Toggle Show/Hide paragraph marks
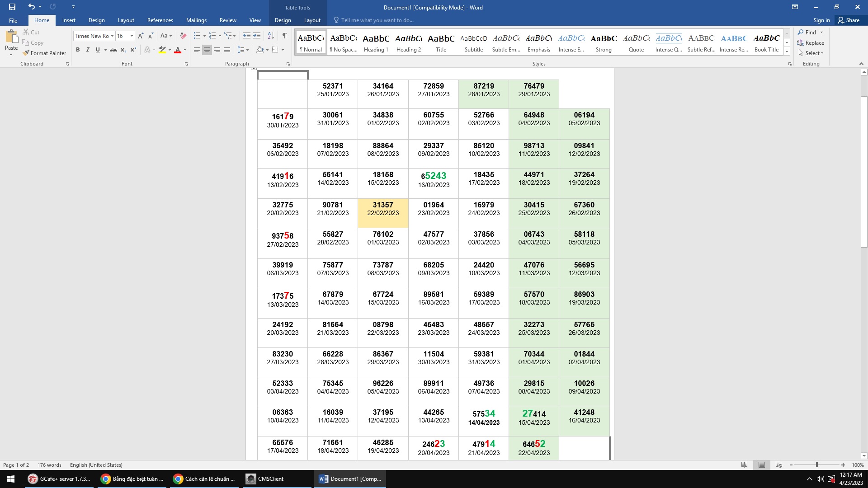The image size is (868, 488). pyautogui.click(x=285, y=36)
